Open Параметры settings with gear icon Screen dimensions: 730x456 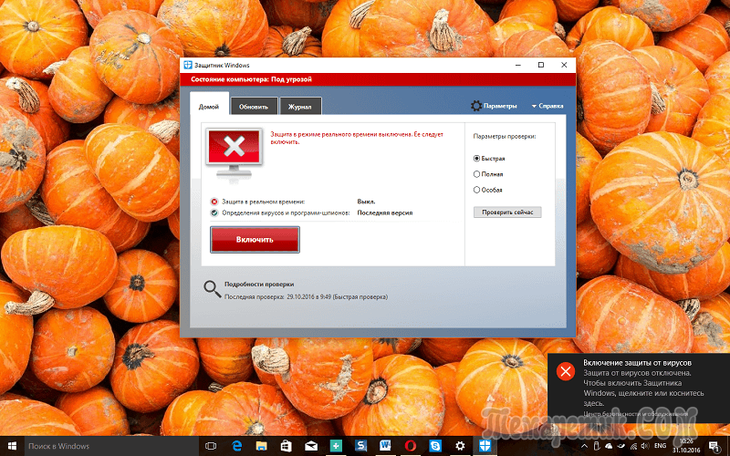tap(493, 106)
